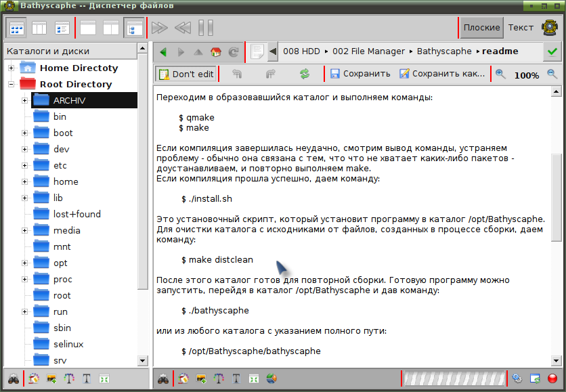Open the Bathyscaphe breadcrumb segment
The height and width of the screenshot is (392, 566).
click(x=444, y=51)
